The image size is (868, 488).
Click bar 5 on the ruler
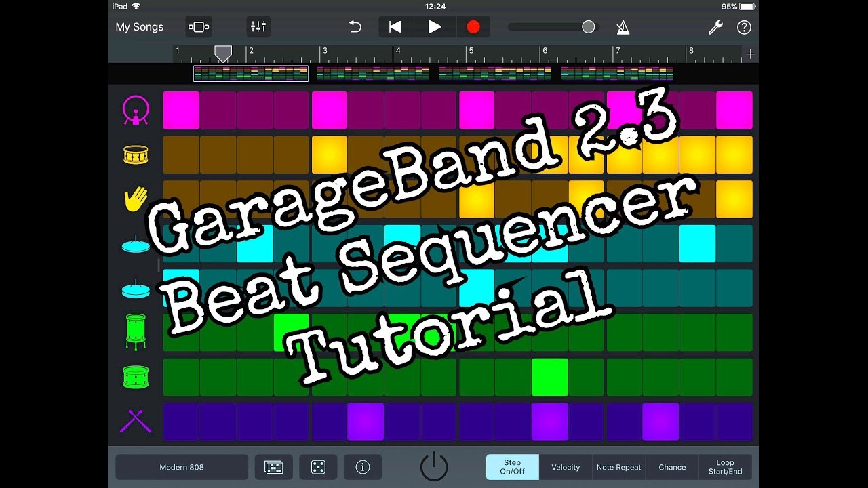click(470, 51)
